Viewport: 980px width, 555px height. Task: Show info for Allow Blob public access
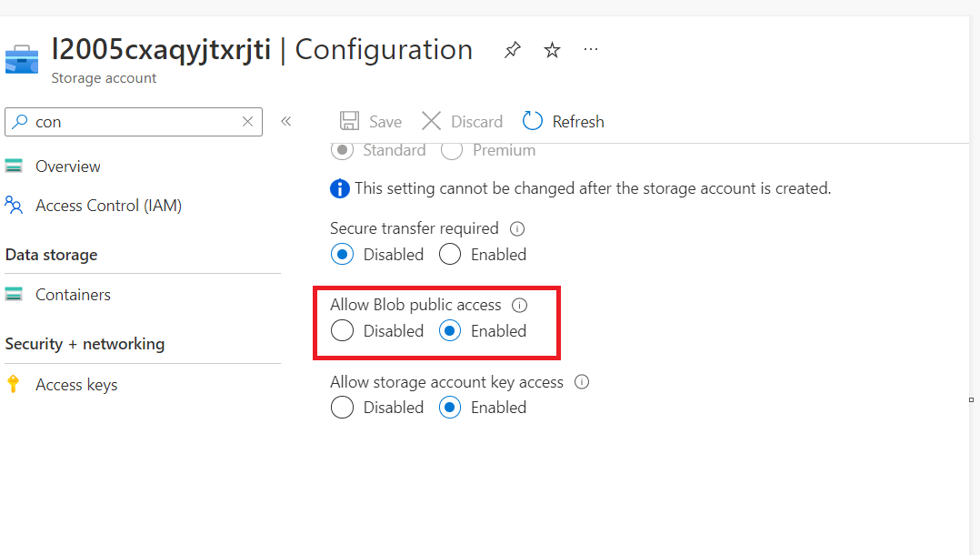520,306
